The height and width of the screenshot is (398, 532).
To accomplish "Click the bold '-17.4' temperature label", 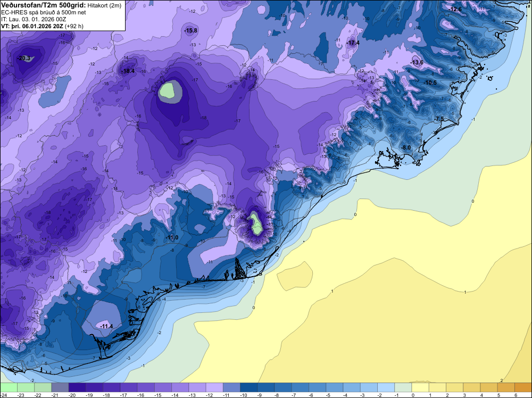I will (x=353, y=43).
